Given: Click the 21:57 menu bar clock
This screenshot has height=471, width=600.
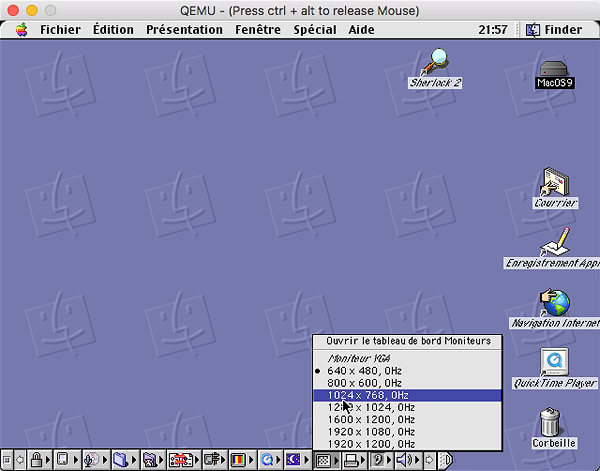Looking at the screenshot, I should coord(492,30).
